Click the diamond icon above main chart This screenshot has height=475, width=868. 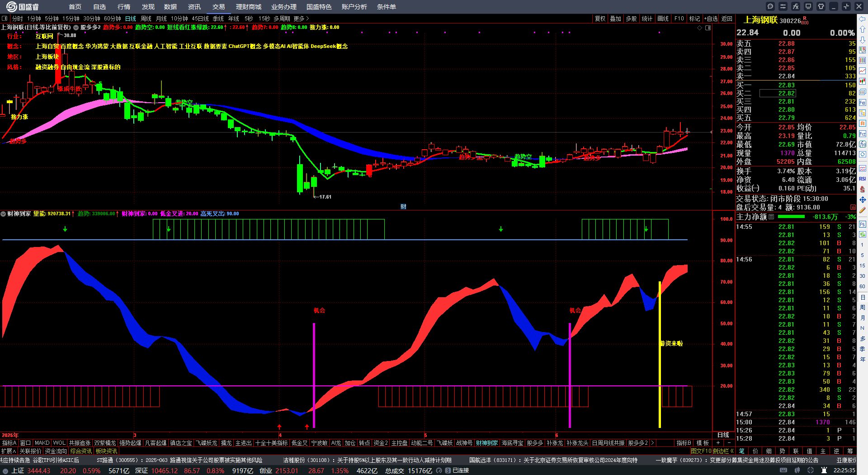point(700,28)
